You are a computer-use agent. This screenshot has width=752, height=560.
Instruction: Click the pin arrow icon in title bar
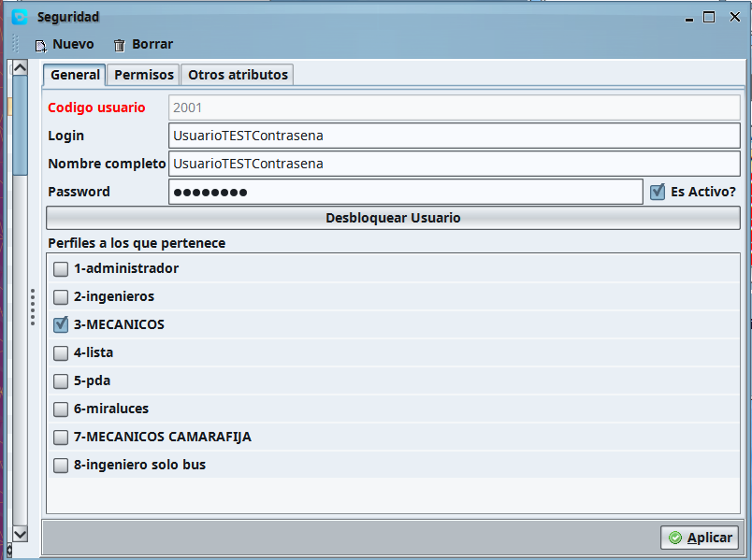tap(688, 17)
